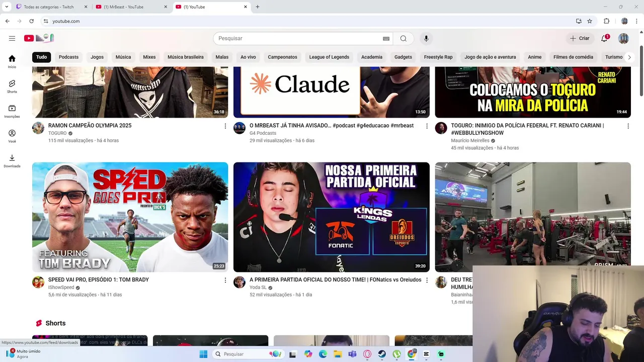The image size is (644, 362).
Task: Open the SPEED VAI PRO video title
Action: click(x=99, y=280)
